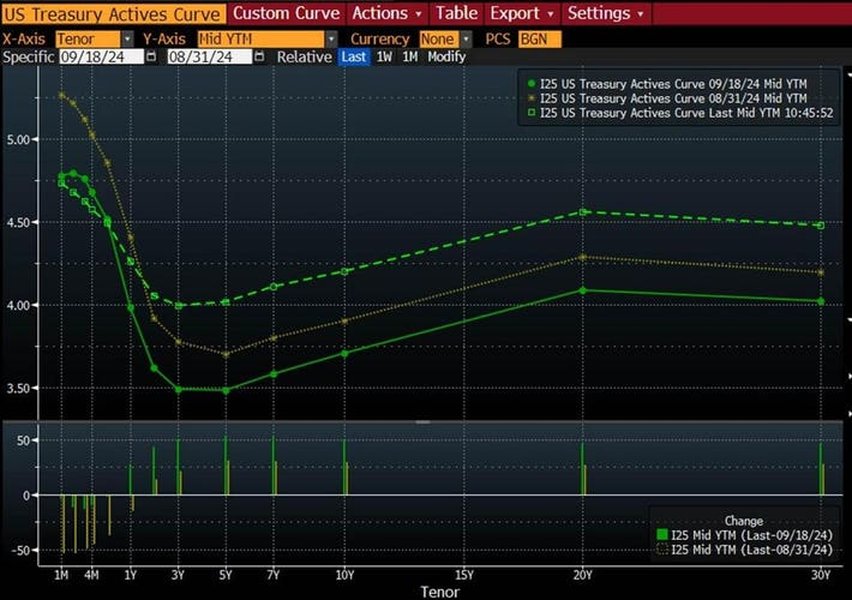852x600 pixels.
Task: Click the Tenor axis title
Action: click(x=440, y=592)
